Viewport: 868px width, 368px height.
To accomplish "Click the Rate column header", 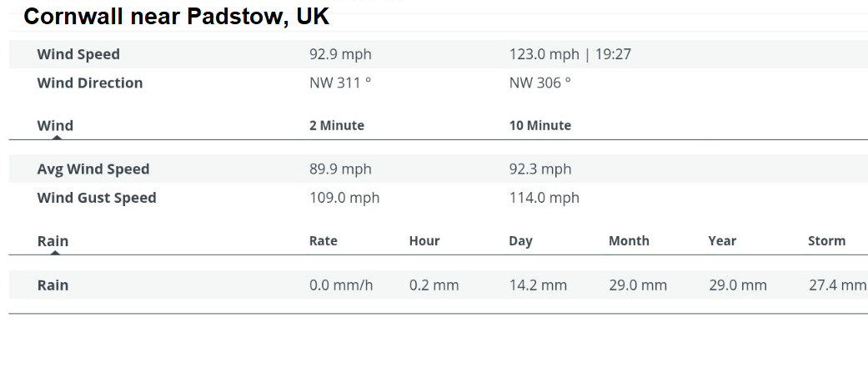I will coord(324,241).
